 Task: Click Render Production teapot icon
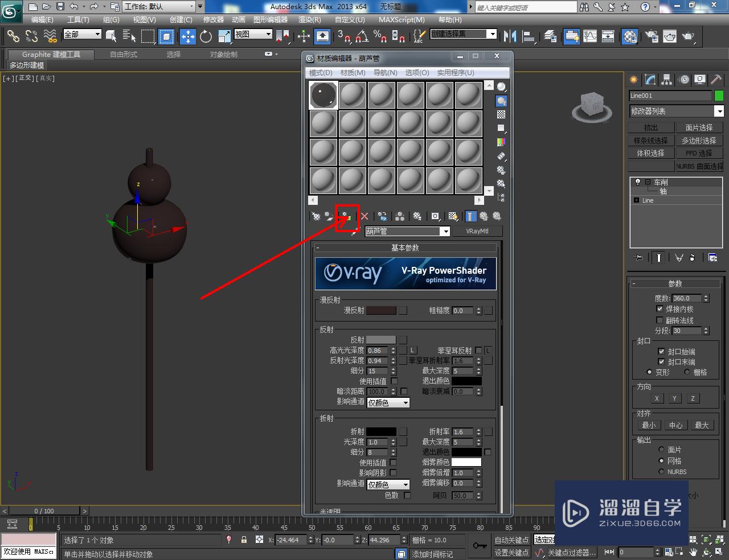(x=689, y=36)
